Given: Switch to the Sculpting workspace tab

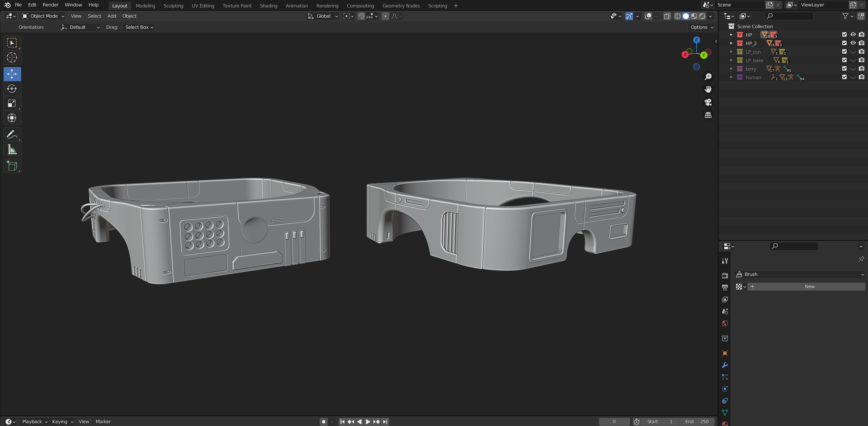Looking at the screenshot, I should (x=173, y=6).
